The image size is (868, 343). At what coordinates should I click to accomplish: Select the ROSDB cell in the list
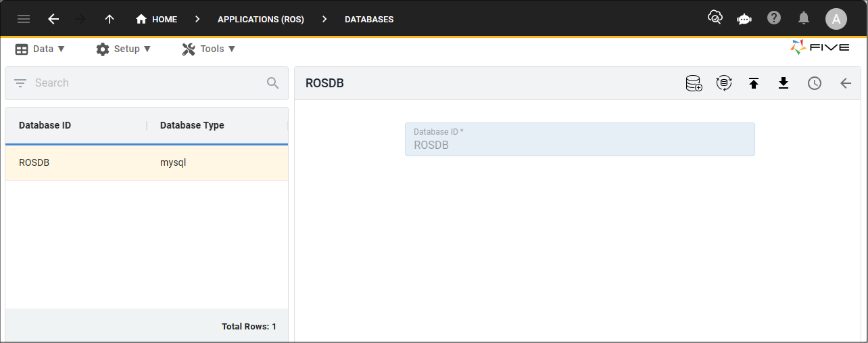pyautogui.click(x=34, y=162)
